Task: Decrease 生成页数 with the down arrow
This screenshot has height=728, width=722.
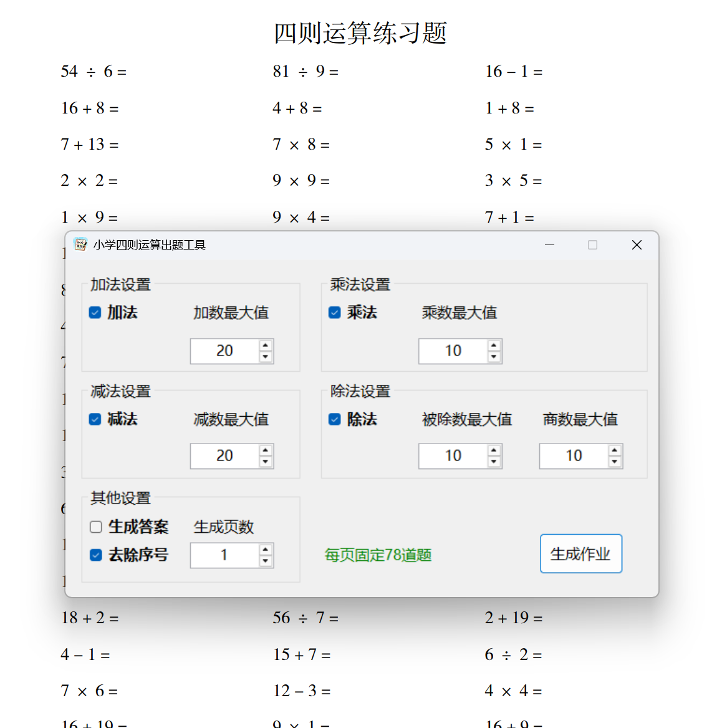Action: pos(266,561)
